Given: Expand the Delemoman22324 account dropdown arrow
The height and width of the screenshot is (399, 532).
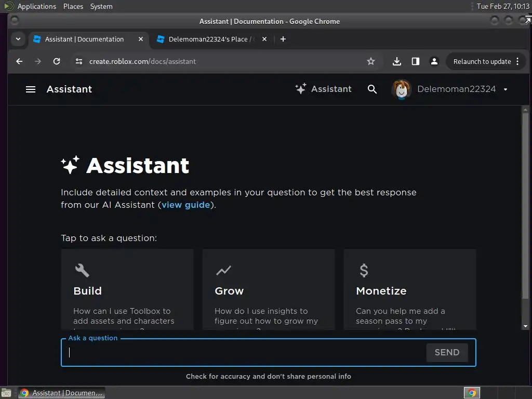Looking at the screenshot, I should (x=506, y=89).
